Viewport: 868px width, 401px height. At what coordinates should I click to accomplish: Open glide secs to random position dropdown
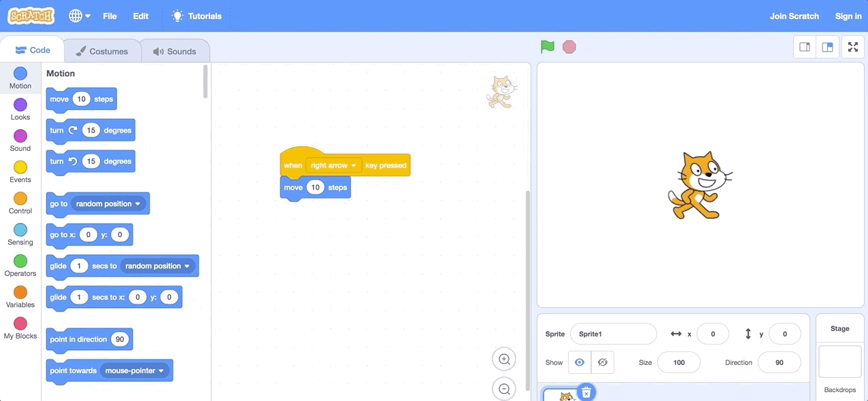click(x=158, y=266)
